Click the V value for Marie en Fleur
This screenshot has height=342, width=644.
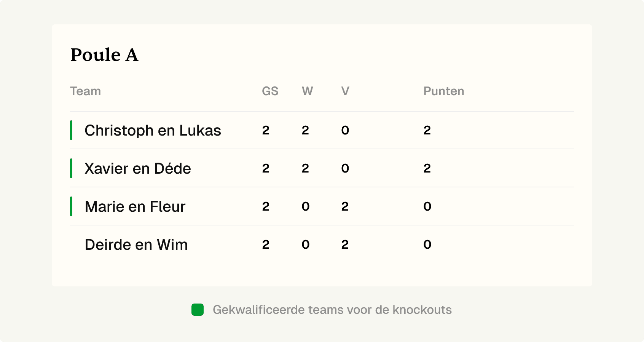[x=345, y=206]
